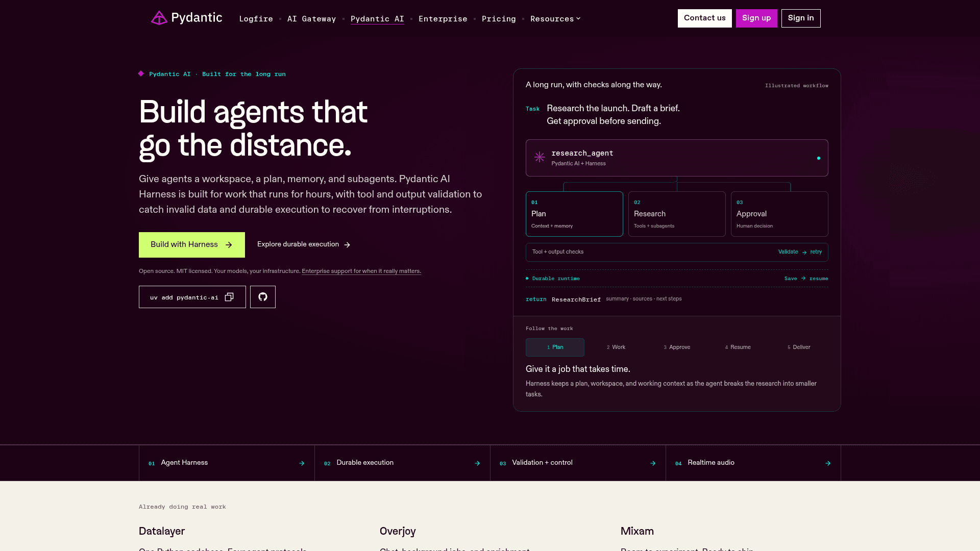980x551 pixels.
Task: Click arrow beside Explore durable execution
Action: (x=347, y=245)
